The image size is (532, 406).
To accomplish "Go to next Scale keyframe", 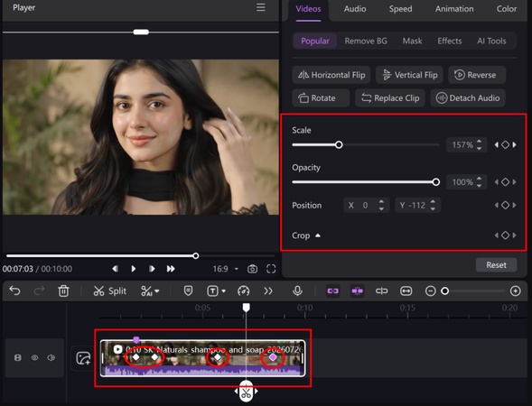I will coord(514,145).
